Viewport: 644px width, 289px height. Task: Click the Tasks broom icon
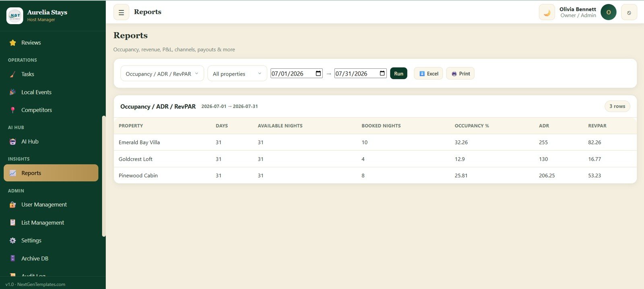13,74
